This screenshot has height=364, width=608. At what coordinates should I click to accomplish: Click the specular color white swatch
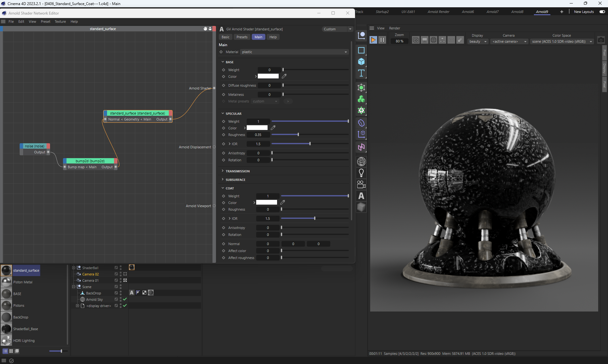(257, 128)
